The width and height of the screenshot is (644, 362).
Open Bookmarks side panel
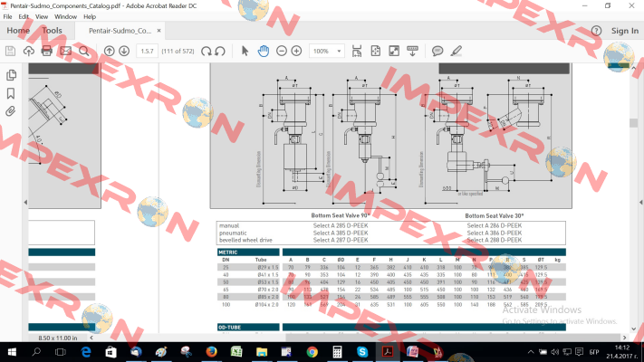click(11, 93)
